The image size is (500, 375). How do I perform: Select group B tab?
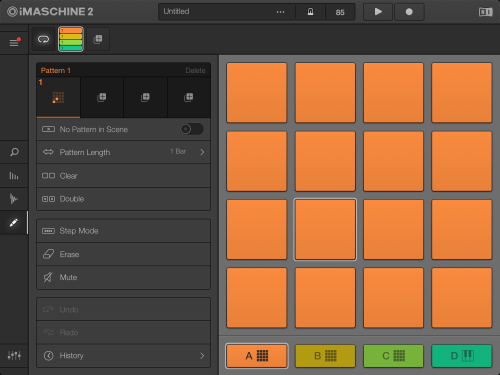325,356
